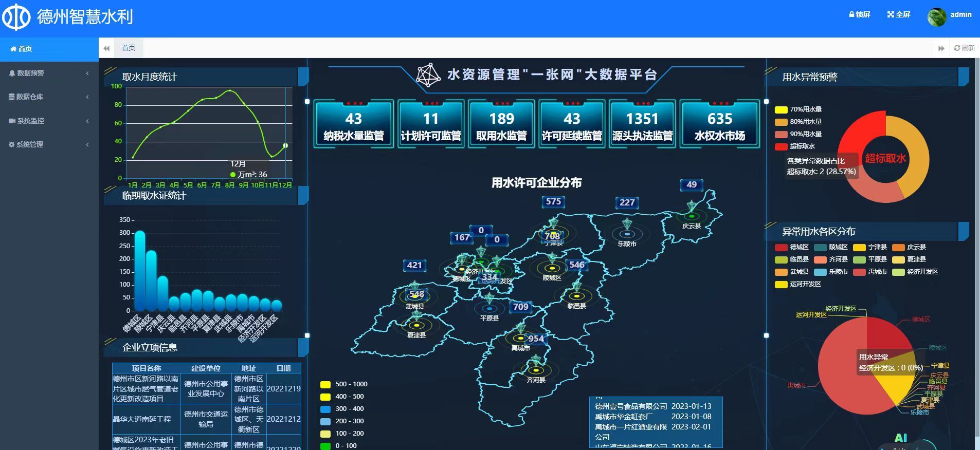The image size is (980, 450).
Task: Click the 夏津县 marker on the map
Action: pyautogui.click(x=416, y=325)
